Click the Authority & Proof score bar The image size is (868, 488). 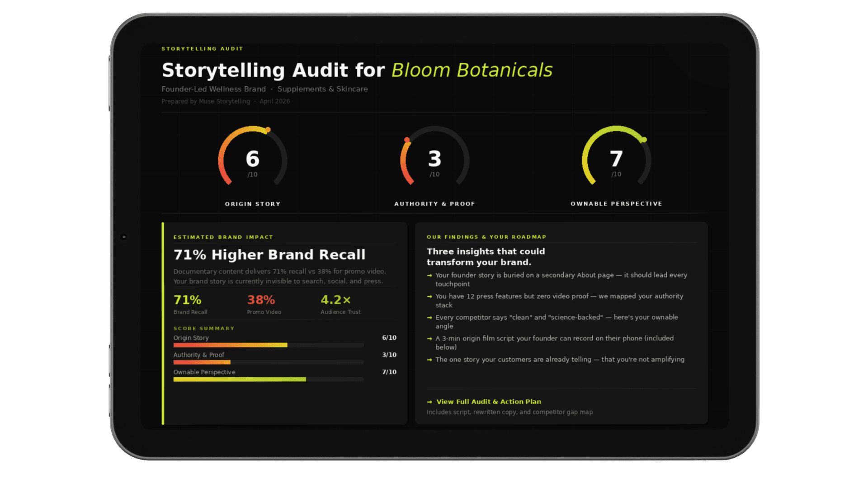pos(269,362)
